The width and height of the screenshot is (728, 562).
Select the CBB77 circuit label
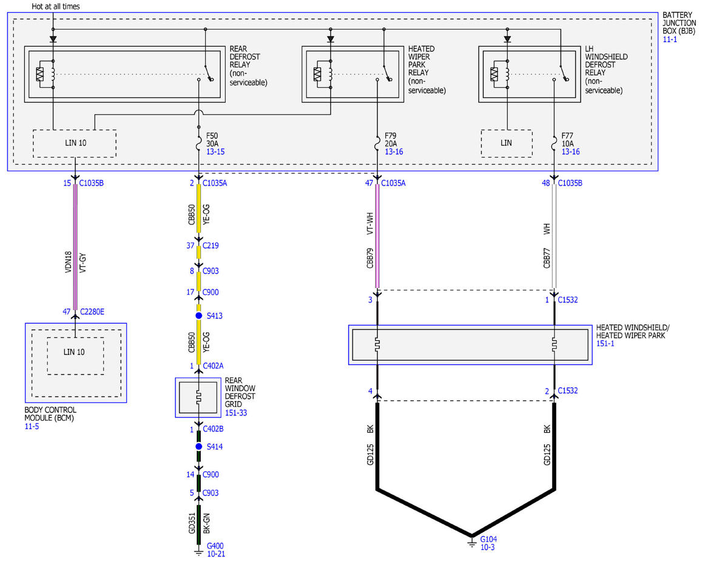tap(547, 257)
